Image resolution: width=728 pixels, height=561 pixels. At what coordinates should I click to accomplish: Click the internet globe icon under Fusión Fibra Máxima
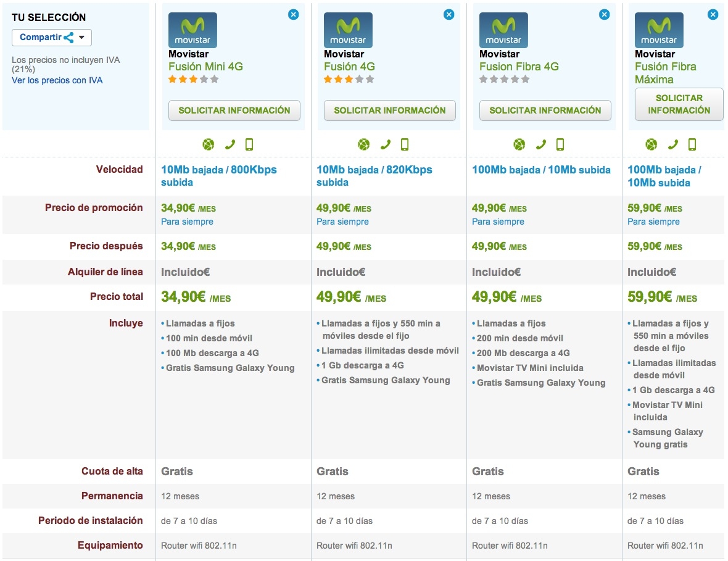coord(651,145)
